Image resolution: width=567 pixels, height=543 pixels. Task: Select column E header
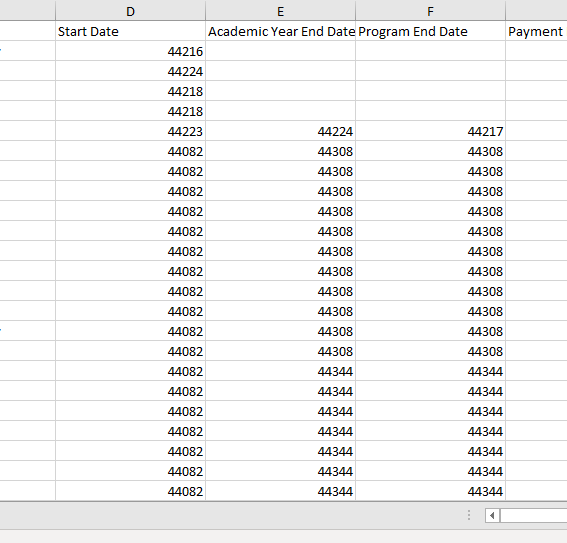point(281,11)
